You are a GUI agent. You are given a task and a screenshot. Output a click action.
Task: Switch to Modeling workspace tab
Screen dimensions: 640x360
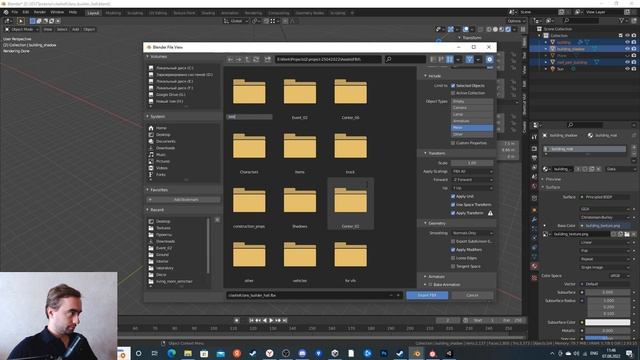tap(113, 13)
